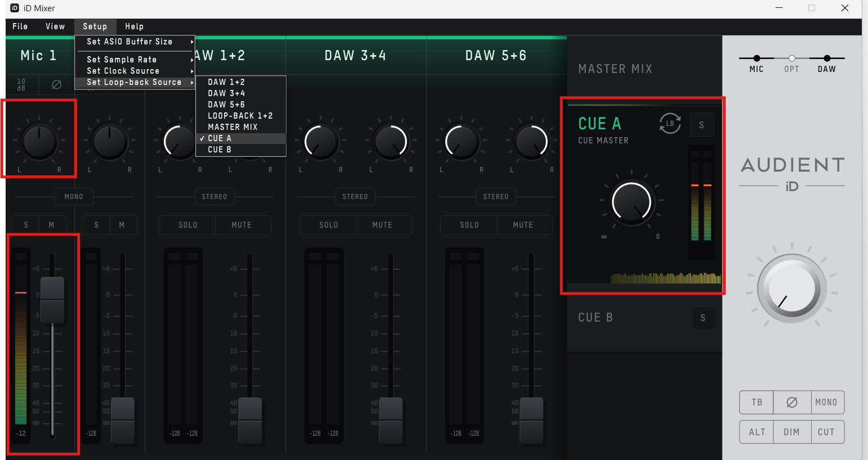868x460 pixels.
Task: Engage the CUT button
Action: click(826, 432)
